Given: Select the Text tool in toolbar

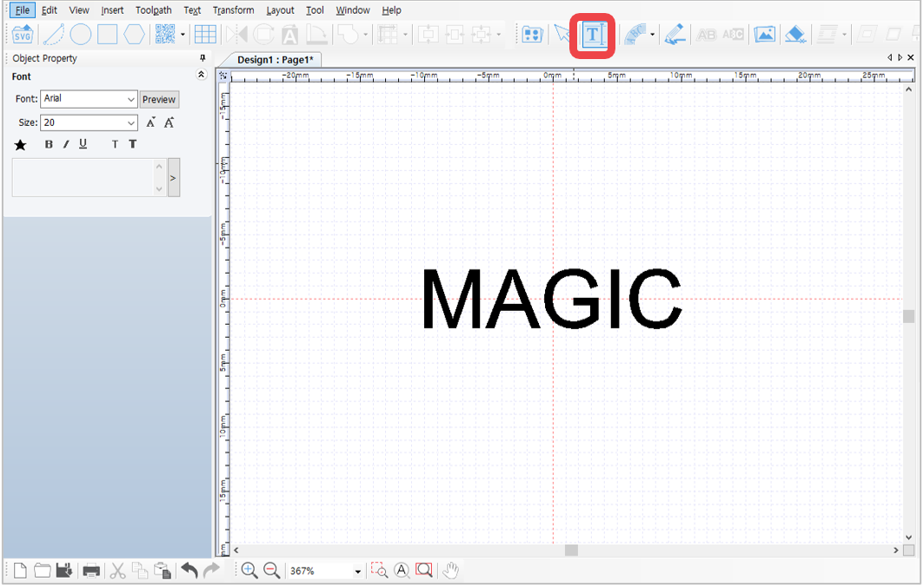Looking at the screenshot, I should point(593,35).
